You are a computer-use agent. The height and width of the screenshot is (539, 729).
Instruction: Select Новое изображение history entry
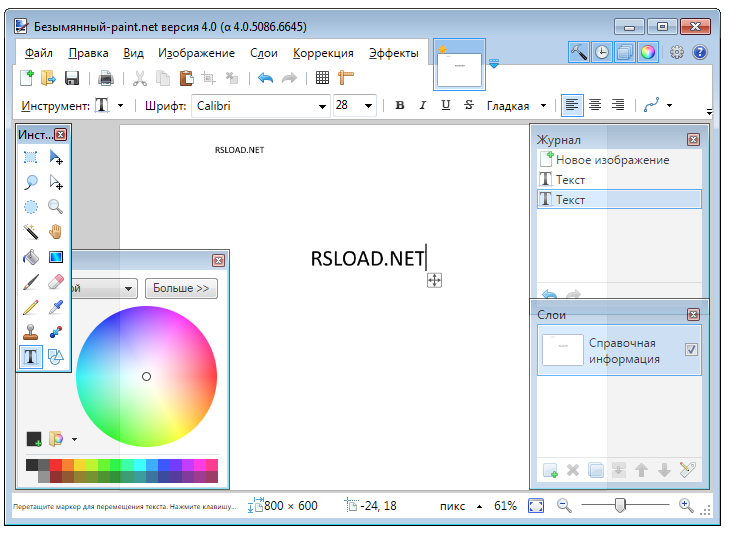tap(619, 160)
